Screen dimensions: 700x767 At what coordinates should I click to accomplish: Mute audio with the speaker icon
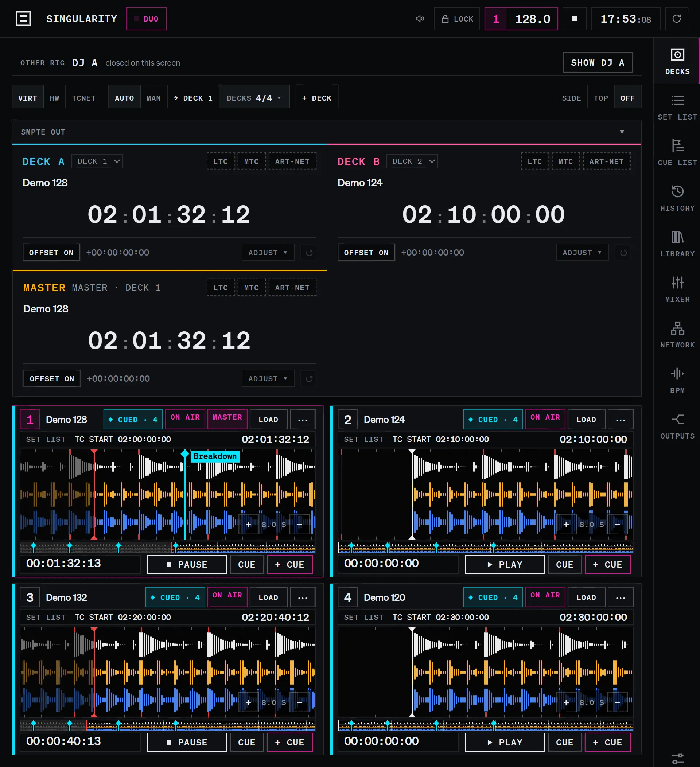420,19
